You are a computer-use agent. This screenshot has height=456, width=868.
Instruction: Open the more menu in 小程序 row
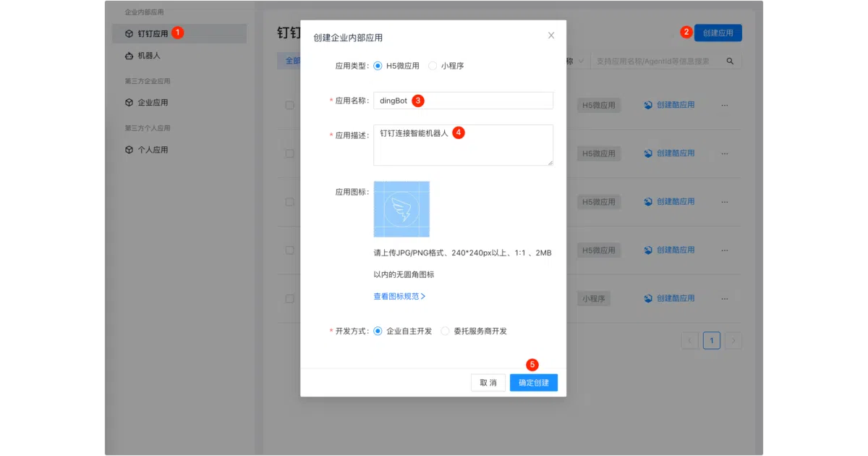pos(725,298)
